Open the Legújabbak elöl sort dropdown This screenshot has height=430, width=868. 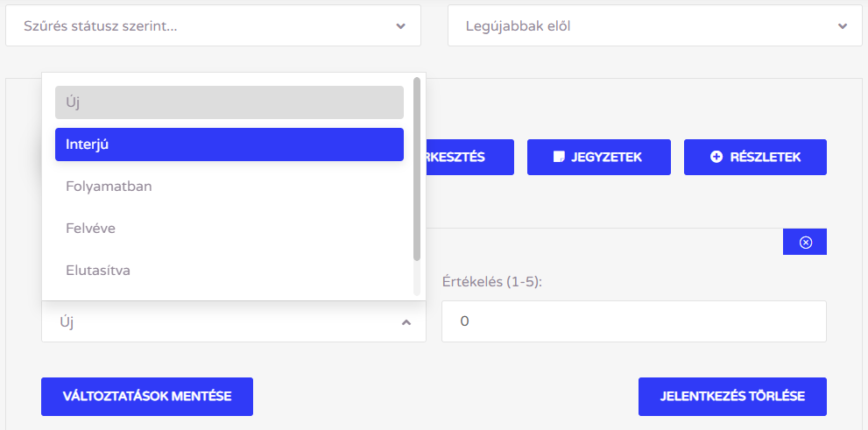(x=648, y=26)
